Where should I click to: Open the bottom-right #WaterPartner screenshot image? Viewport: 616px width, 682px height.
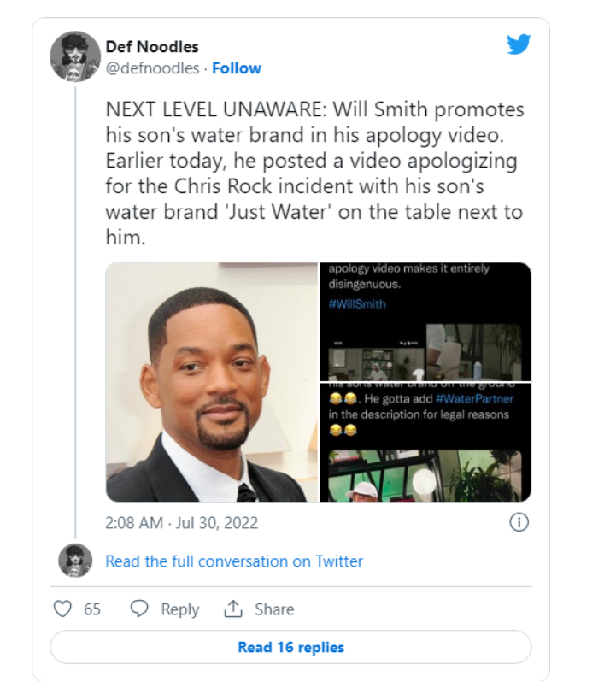425,443
